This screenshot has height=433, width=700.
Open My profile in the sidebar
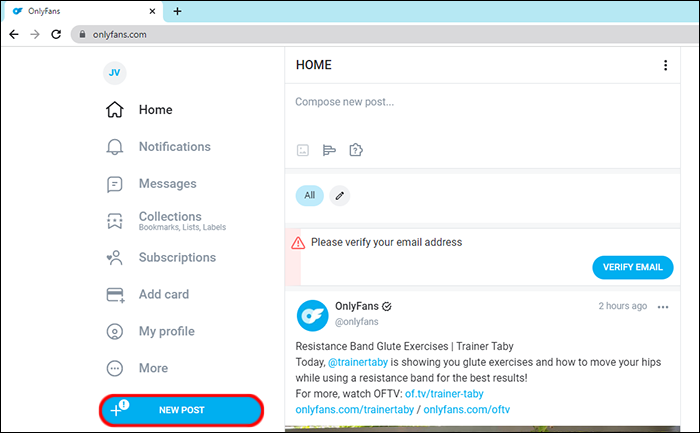tap(150, 331)
